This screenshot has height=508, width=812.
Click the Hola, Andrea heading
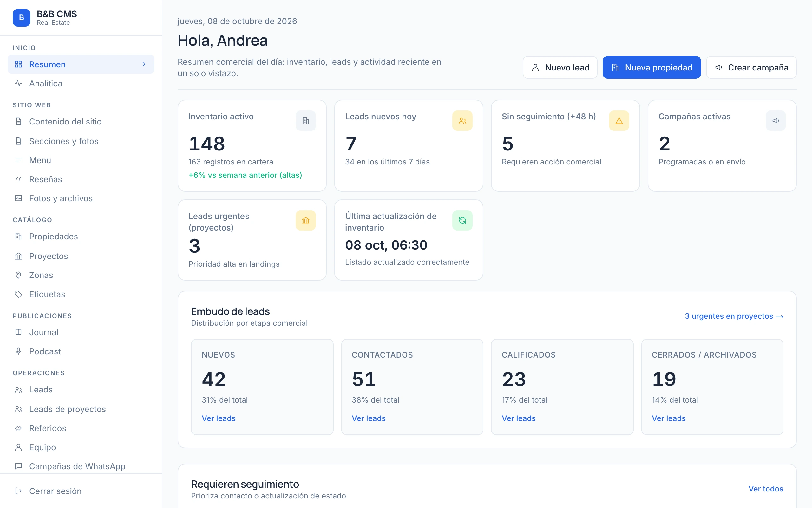coord(222,40)
